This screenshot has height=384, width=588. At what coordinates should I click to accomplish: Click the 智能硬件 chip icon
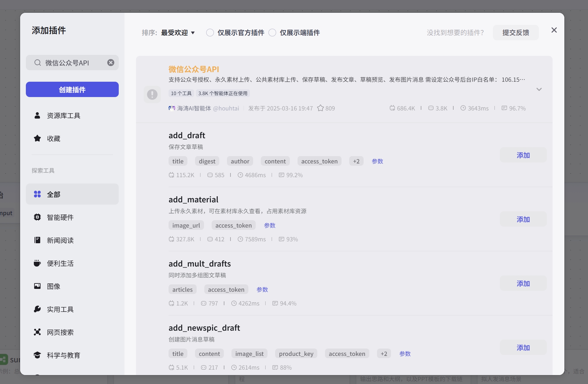37,217
